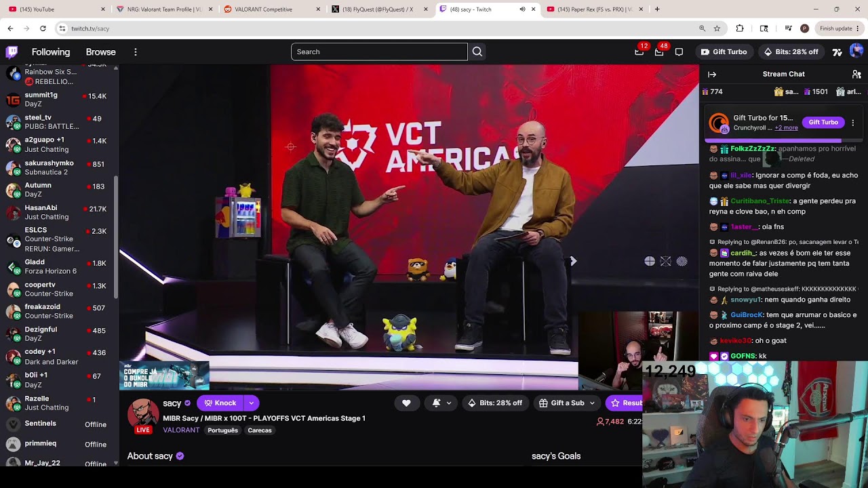Open the 7TV extension icon in top bar
Screen dimensions: 868x488
pos(837,52)
